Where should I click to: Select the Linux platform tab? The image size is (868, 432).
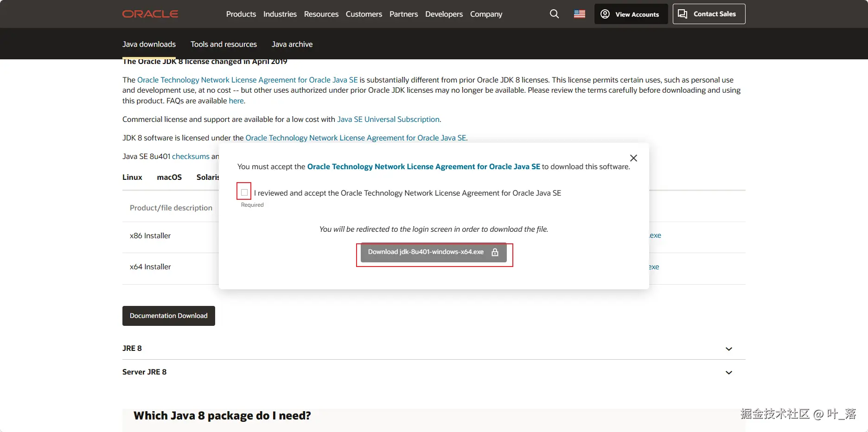tap(132, 177)
